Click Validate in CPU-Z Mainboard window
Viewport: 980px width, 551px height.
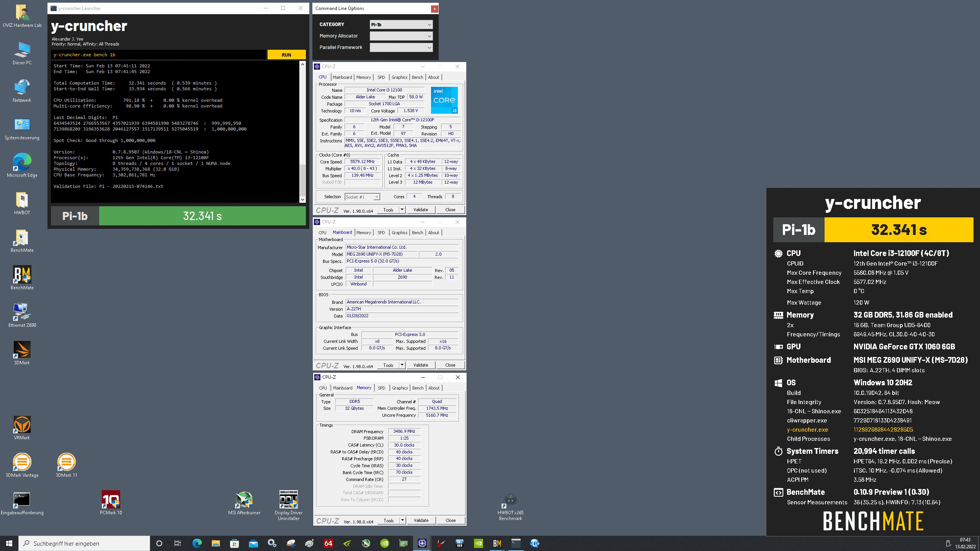[x=421, y=365]
